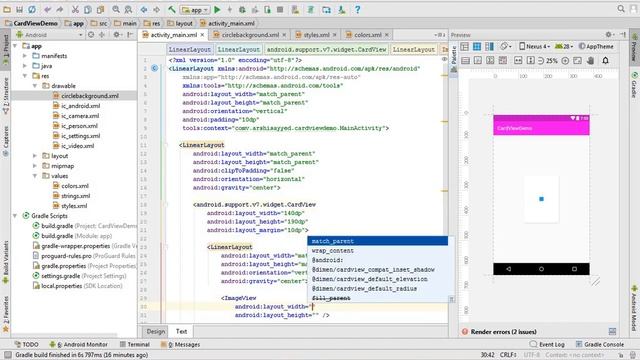
Task: Open the Gradle Console
Action: pyautogui.click(x=600, y=344)
